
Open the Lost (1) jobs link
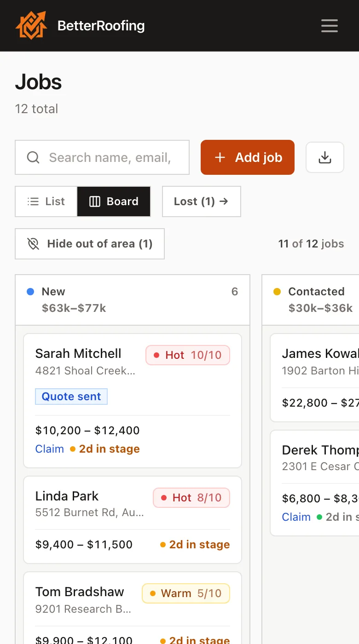point(202,201)
